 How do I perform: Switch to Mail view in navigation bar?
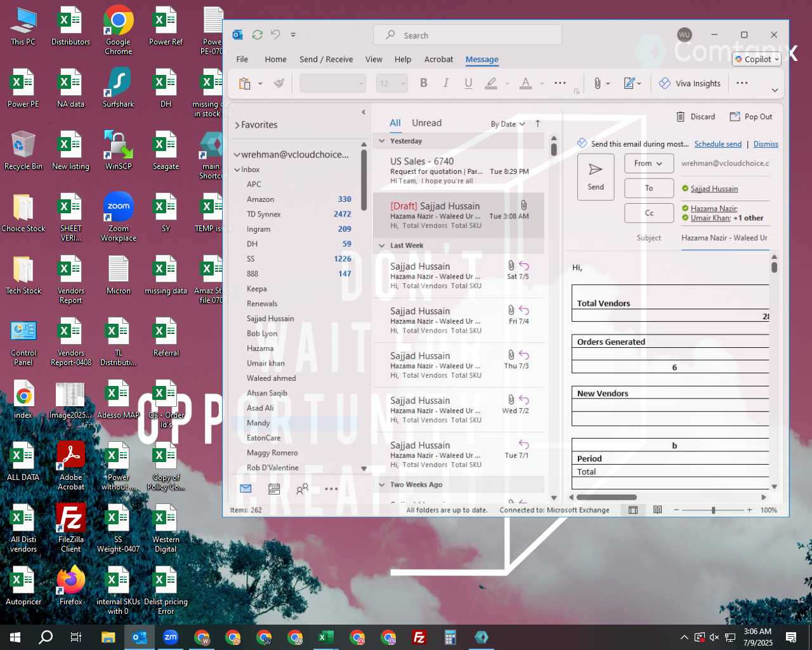[246, 489]
